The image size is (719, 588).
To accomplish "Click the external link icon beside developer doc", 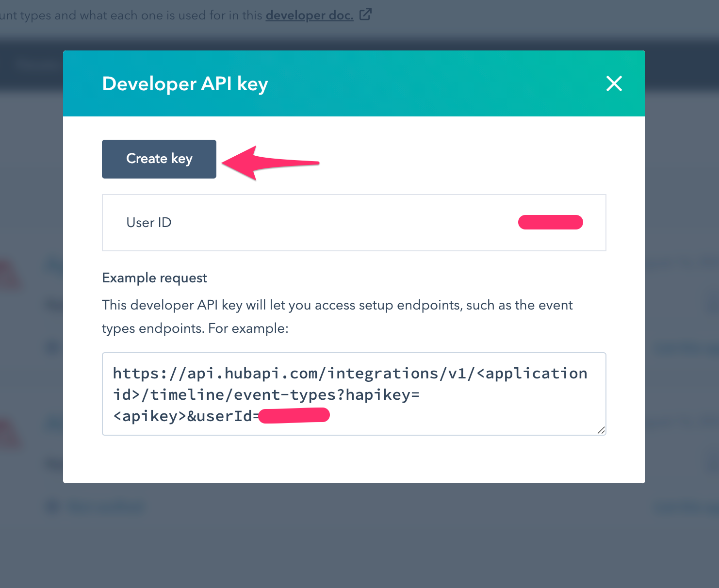I will (365, 15).
